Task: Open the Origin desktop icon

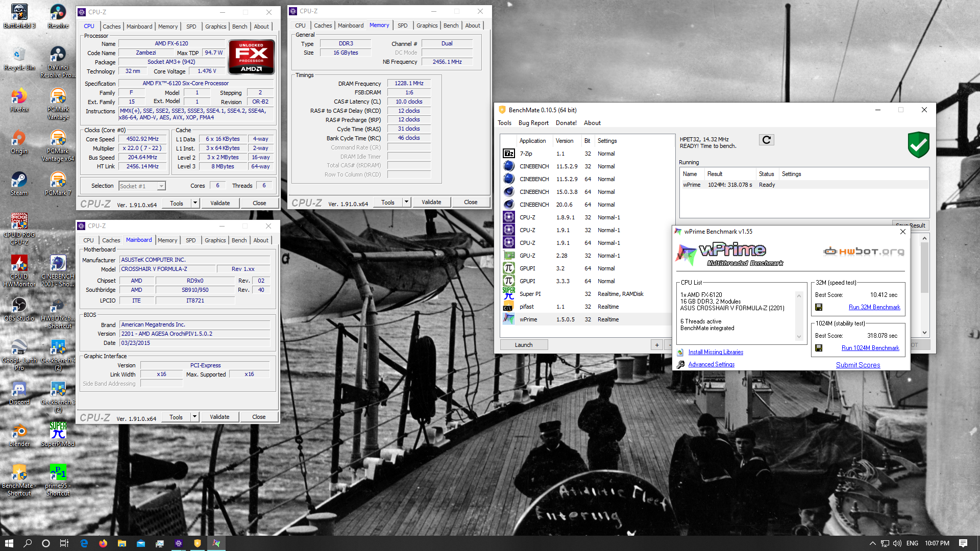Action: click(19, 142)
